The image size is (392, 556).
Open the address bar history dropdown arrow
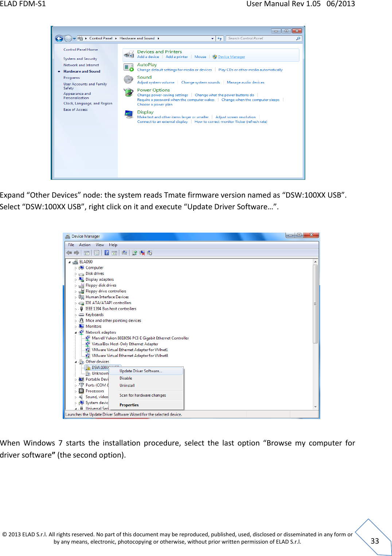point(213,38)
